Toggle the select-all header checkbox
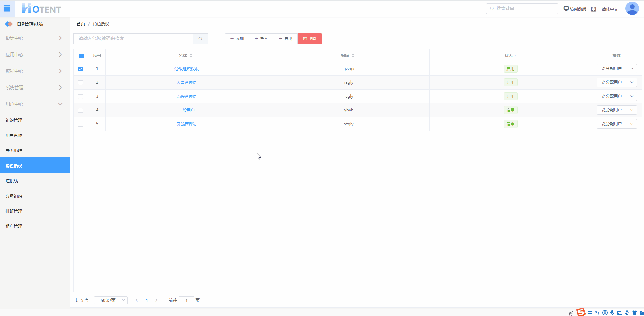This screenshot has height=316, width=644. (81, 56)
